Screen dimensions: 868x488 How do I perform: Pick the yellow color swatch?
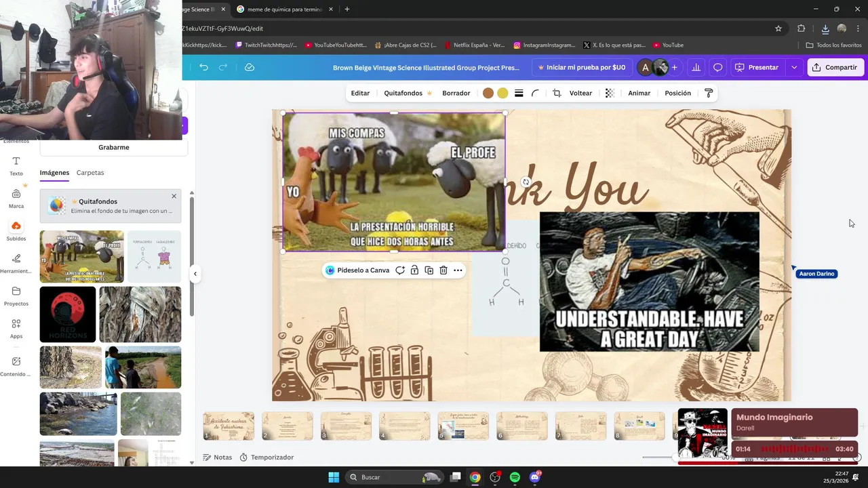(502, 93)
